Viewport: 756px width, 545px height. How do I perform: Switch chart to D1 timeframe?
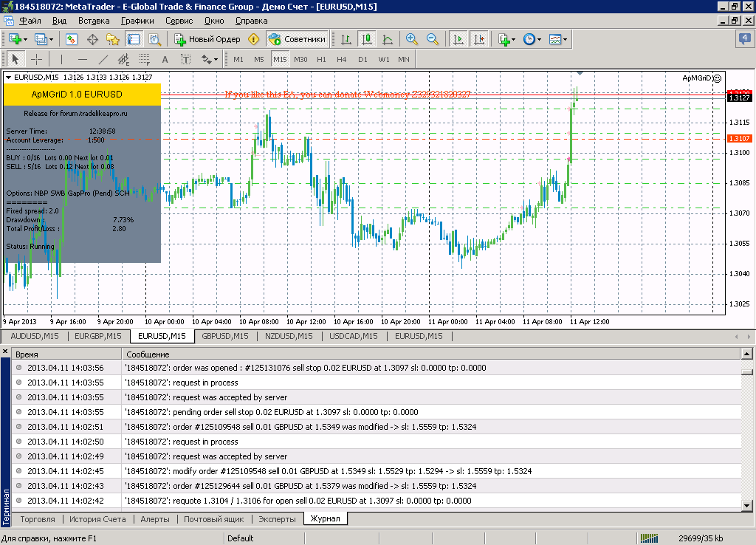[x=363, y=59]
